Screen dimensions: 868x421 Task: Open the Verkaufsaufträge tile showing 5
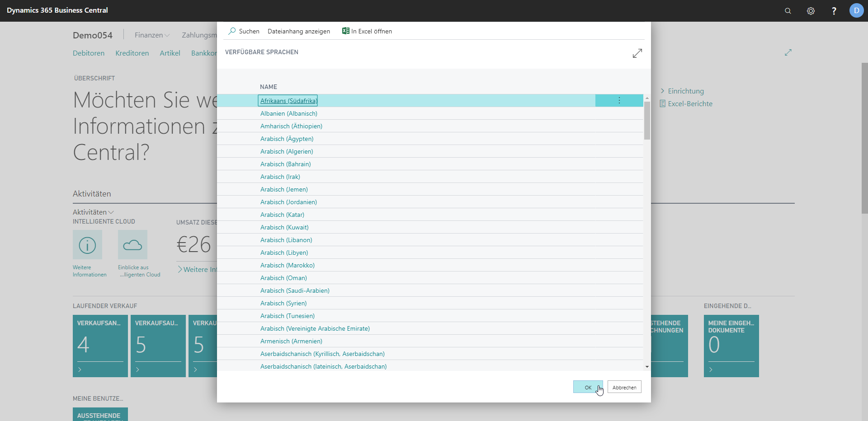158,346
